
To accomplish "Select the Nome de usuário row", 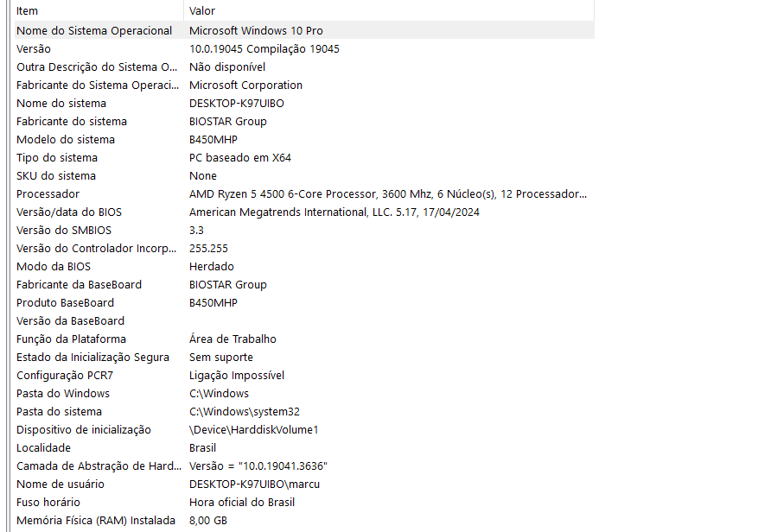I will tap(304, 484).
